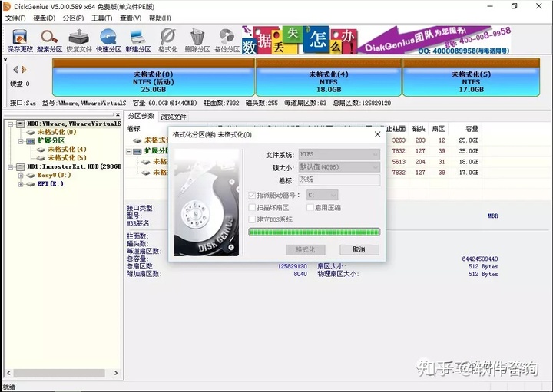Open the Tools (工具) menu

point(102,18)
